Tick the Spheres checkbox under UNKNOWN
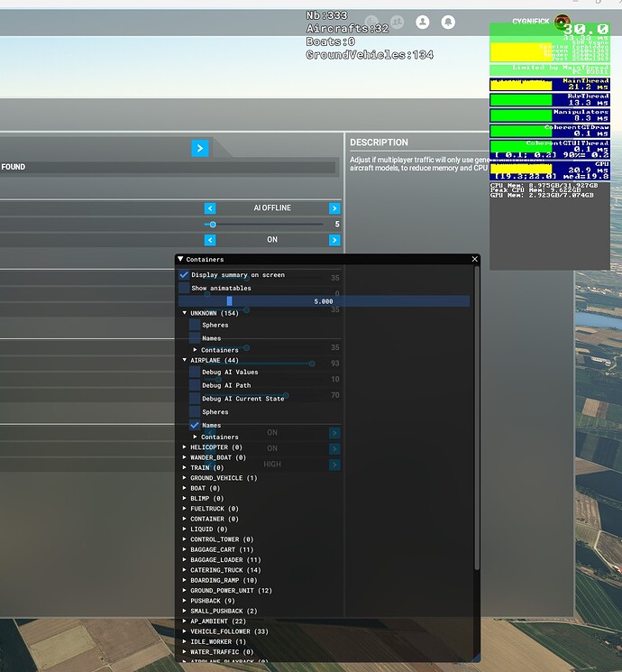 coord(195,325)
